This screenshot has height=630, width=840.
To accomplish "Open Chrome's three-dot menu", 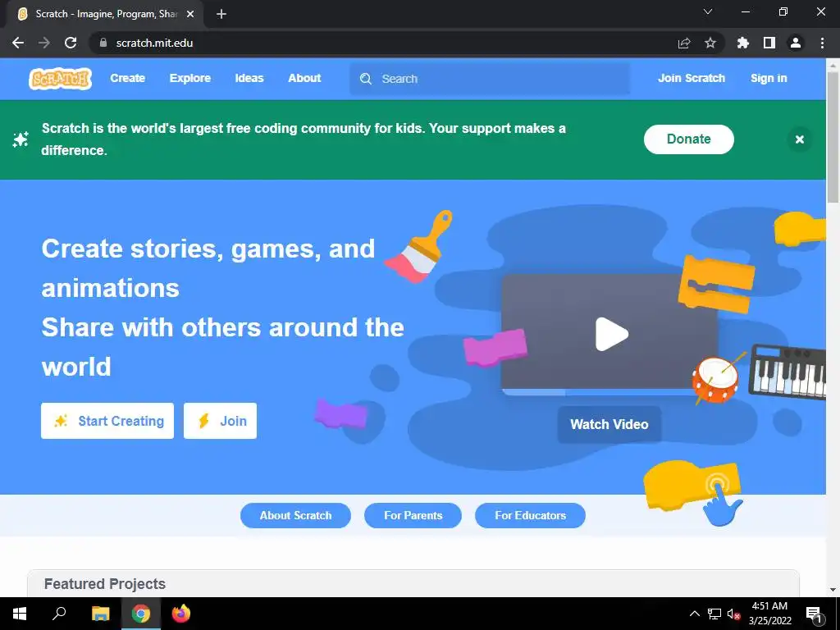I will click(822, 43).
